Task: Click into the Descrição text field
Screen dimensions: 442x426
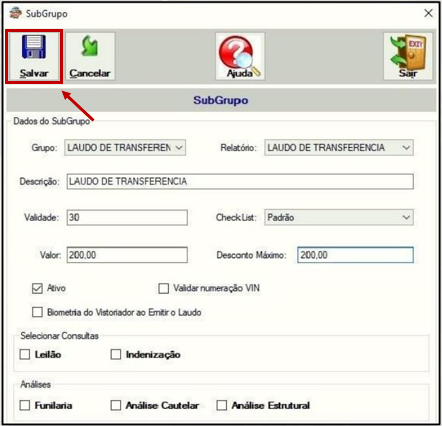Action: coord(240,182)
